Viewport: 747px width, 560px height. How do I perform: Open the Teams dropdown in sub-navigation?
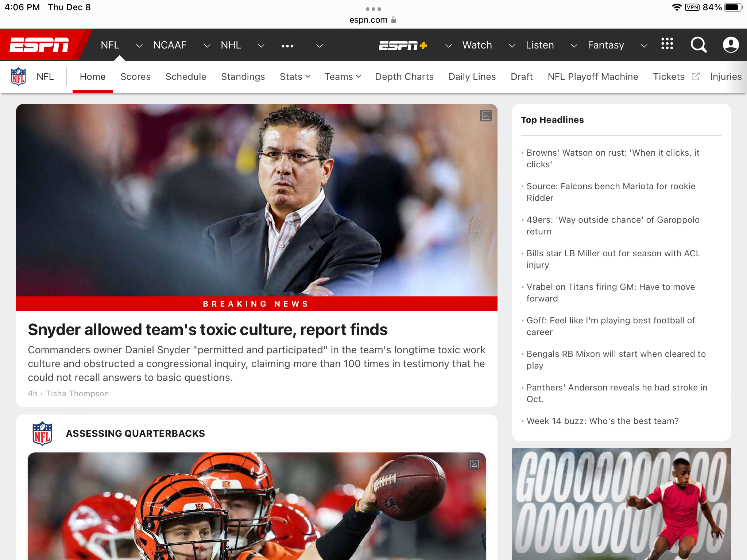343,77
